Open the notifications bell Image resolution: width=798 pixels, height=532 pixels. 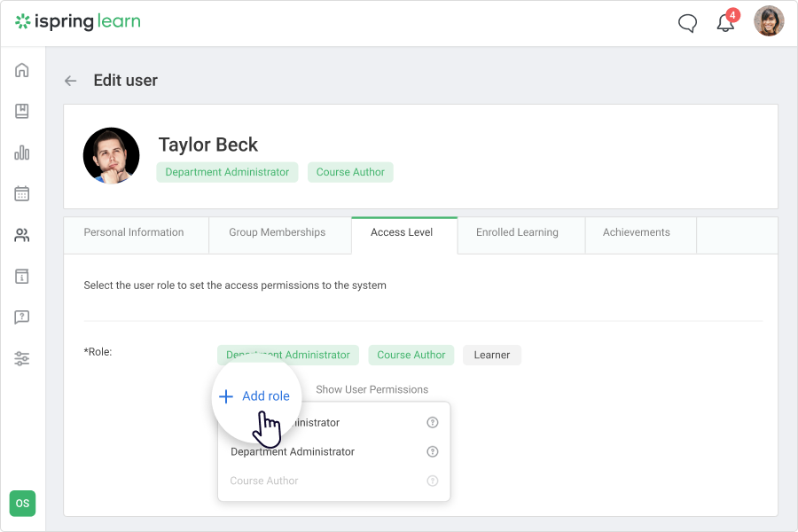[x=725, y=24]
